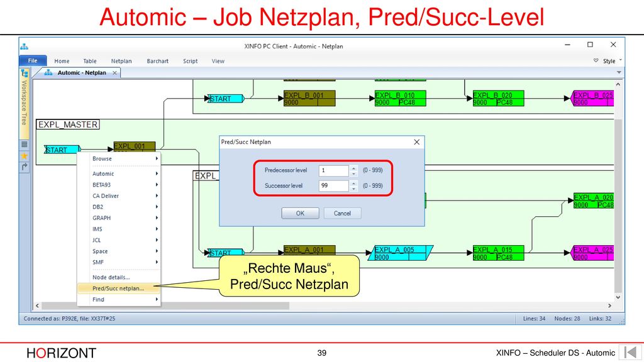Jump to first slide using navigation icon
The height and width of the screenshot is (362, 644).
(631, 353)
